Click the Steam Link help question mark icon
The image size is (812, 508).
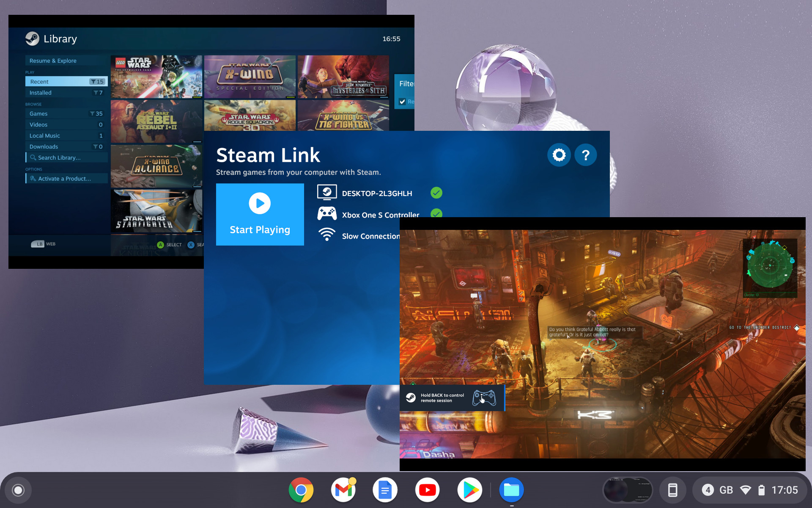586,154
